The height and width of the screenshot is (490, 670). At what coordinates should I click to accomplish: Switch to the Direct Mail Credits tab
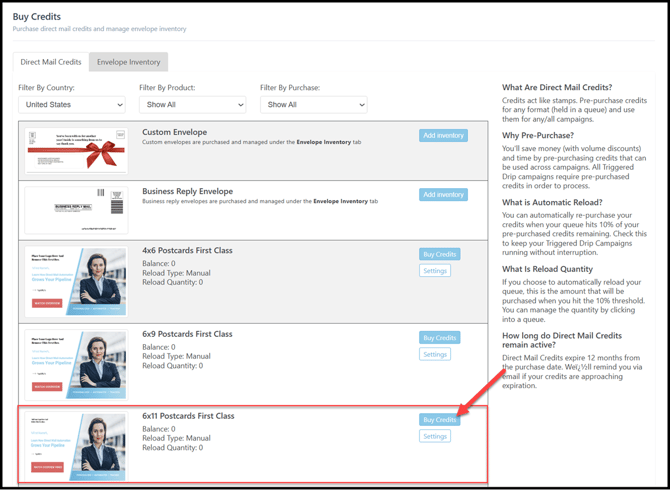point(51,62)
